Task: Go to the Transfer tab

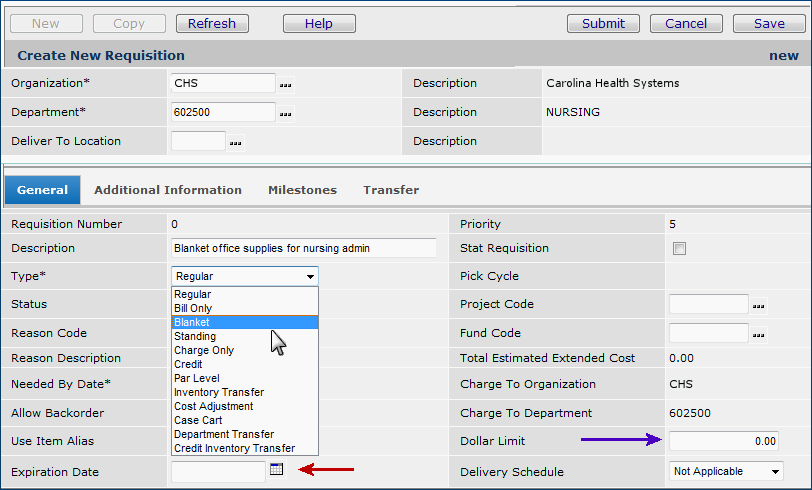Action: pos(391,190)
